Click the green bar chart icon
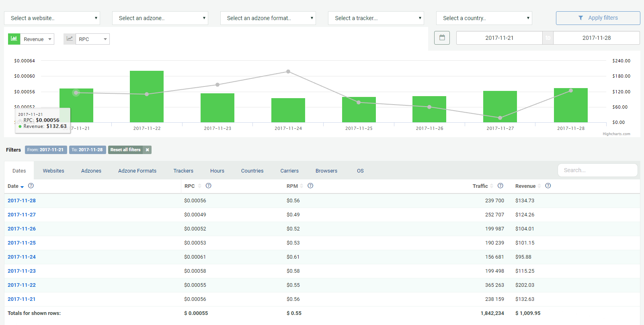Viewport: 644px width, 325px height. [14, 39]
